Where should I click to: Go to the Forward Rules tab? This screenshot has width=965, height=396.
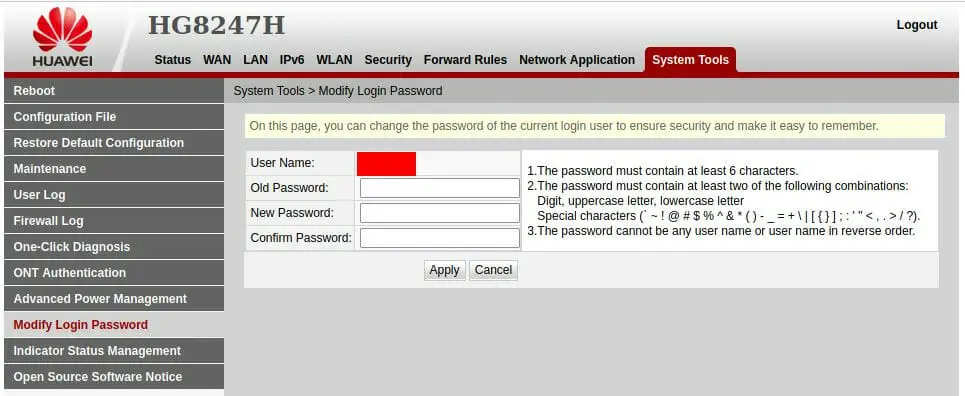click(x=465, y=60)
